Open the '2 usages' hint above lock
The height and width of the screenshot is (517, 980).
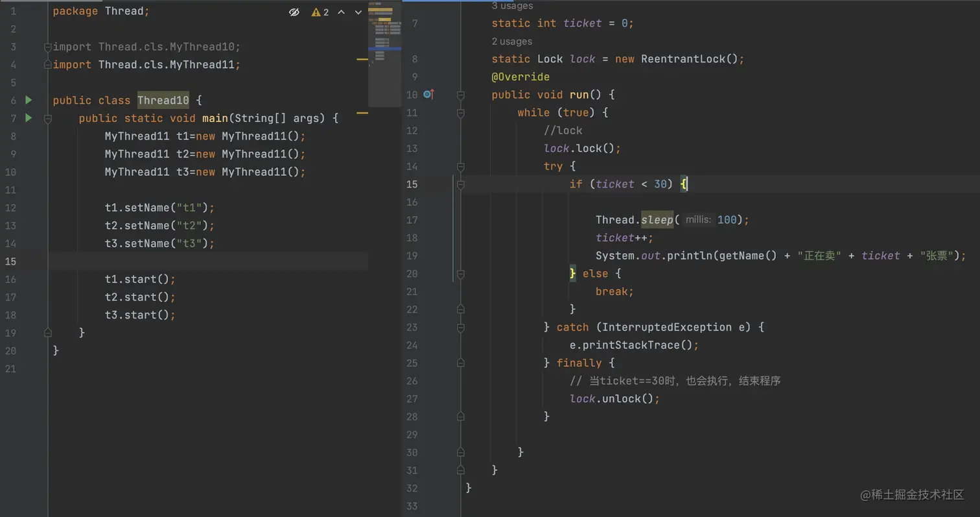click(512, 42)
